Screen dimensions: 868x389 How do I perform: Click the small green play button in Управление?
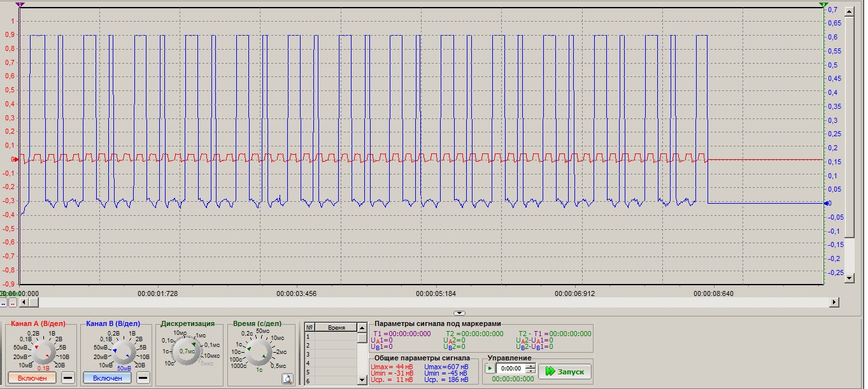(489, 369)
